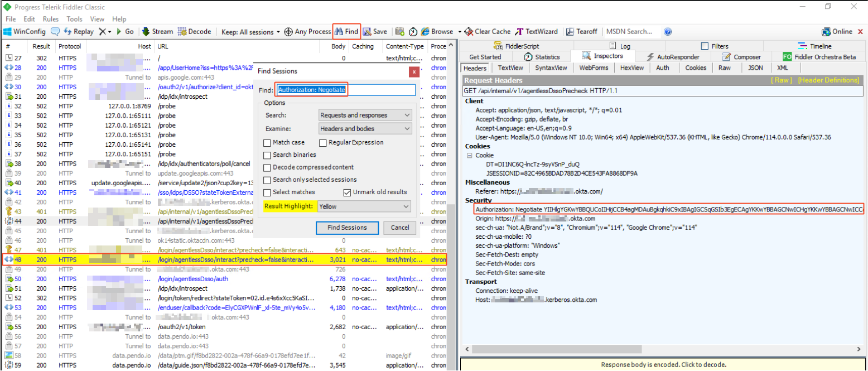Open the FiddlerScript tab
Image resolution: width=868 pixels, height=371 pixels.
(516, 46)
